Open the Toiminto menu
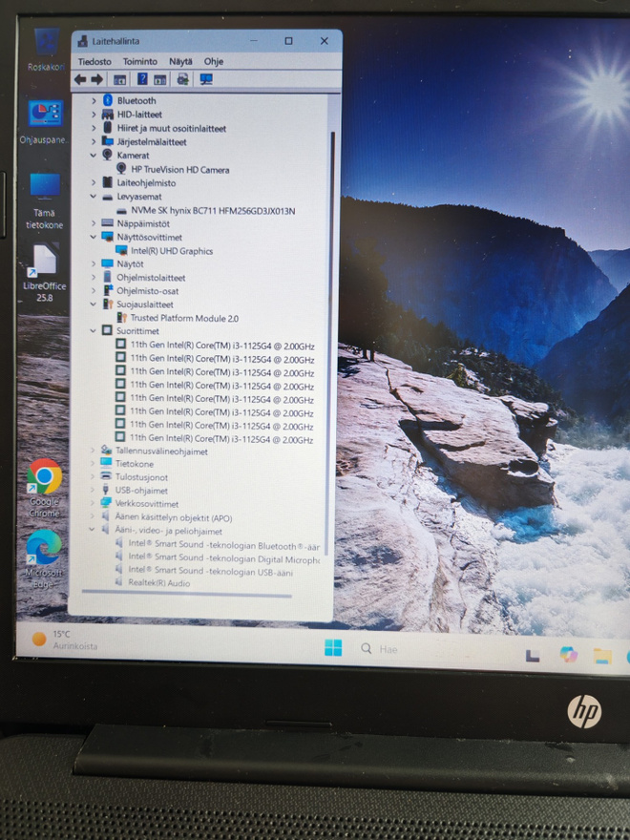630x840 pixels. coord(139,62)
